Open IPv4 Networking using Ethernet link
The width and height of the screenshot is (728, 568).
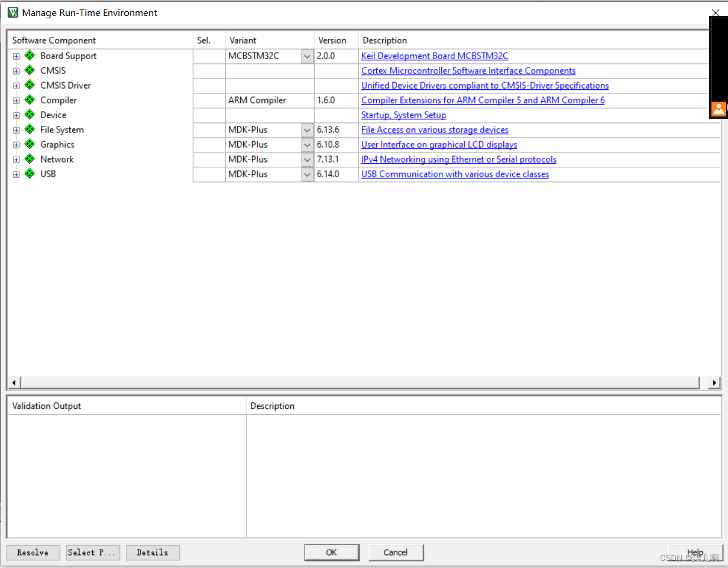[459, 160]
